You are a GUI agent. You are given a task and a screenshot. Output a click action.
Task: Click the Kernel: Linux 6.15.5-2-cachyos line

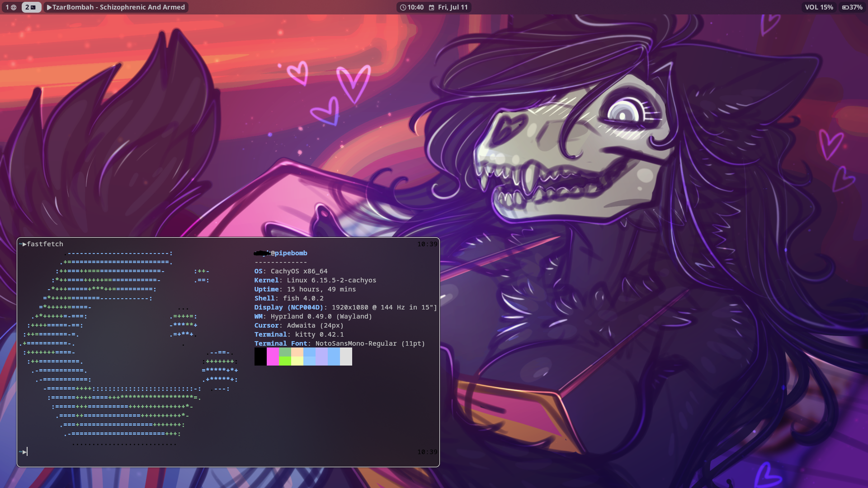[315, 280]
